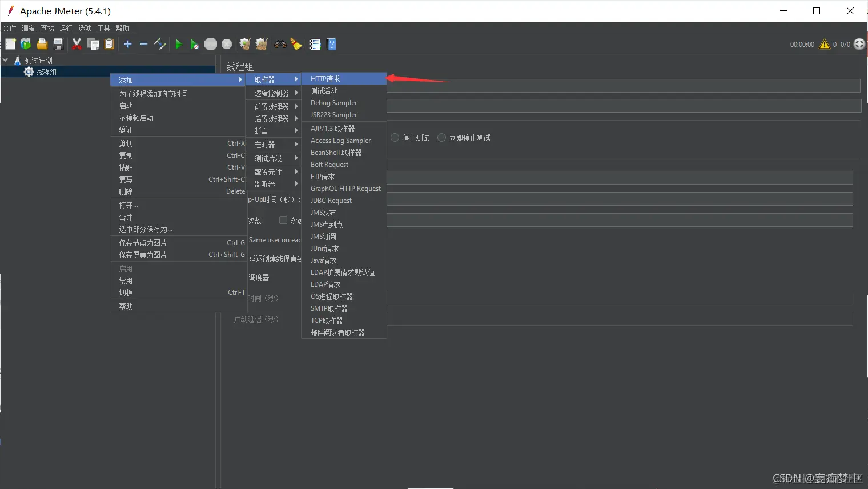
Task: Expand the 添加 submenu
Action: [x=178, y=80]
